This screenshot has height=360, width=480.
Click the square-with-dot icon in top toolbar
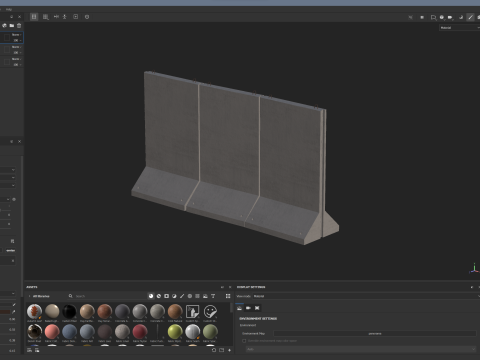tap(76, 17)
